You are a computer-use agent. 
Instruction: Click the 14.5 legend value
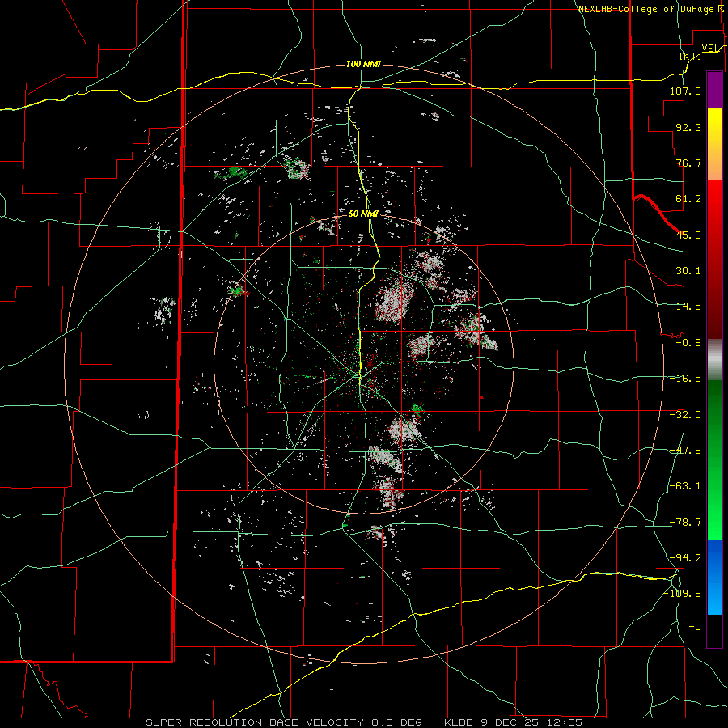click(688, 307)
